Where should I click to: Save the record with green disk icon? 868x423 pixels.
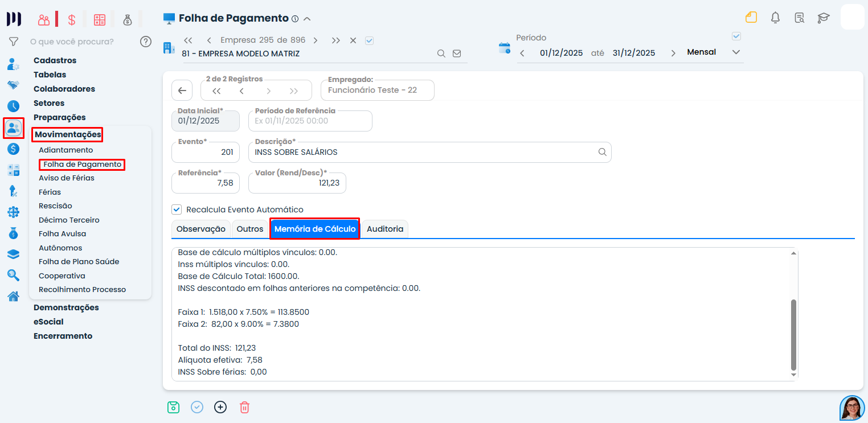tap(174, 407)
